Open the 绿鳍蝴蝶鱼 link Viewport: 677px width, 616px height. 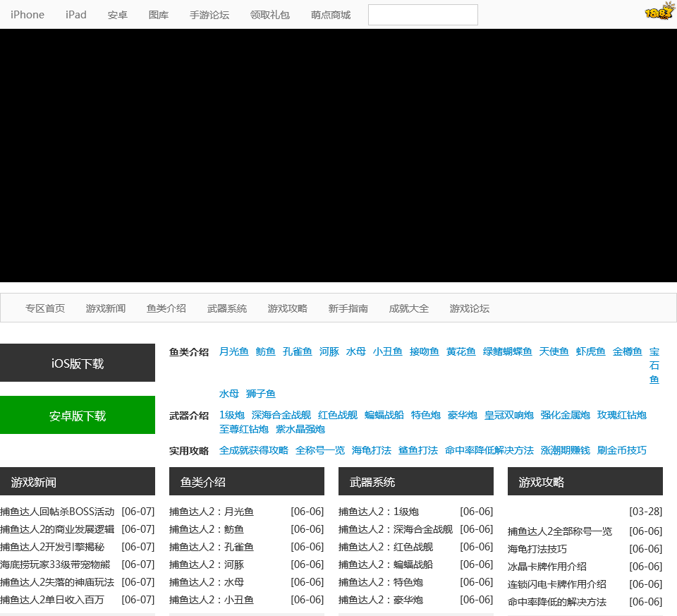click(x=508, y=351)
